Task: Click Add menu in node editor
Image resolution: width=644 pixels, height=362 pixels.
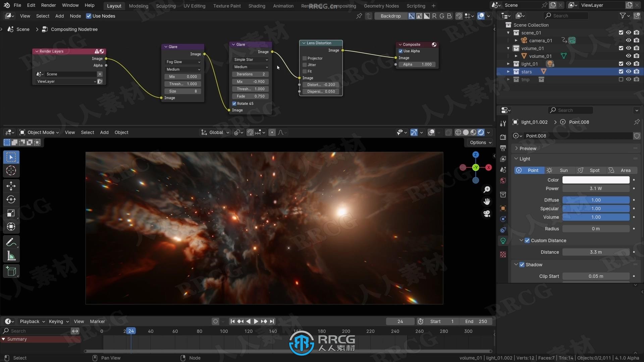Action: [x=59, y=15]
